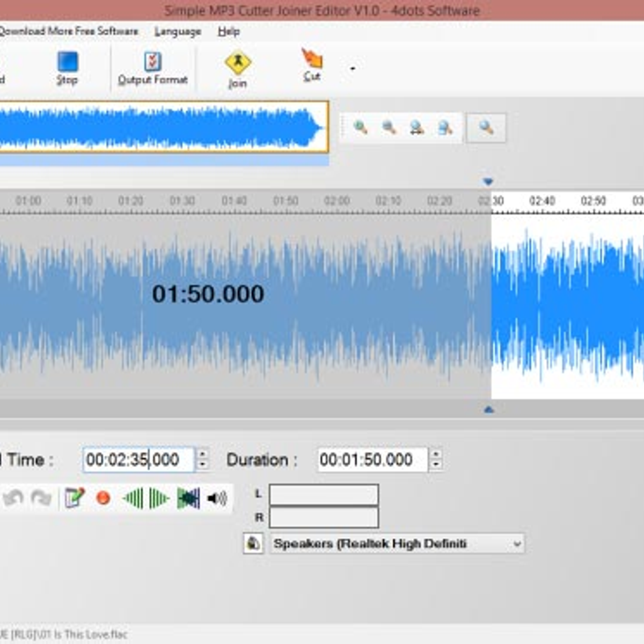
Task: Open the Output Format settings
Action: (152, 68)
